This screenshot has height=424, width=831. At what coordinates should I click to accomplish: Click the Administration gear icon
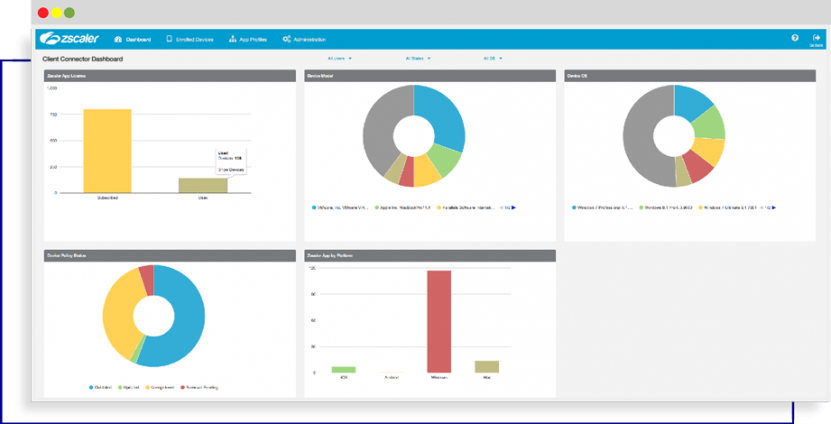click(x=287, y=40)
